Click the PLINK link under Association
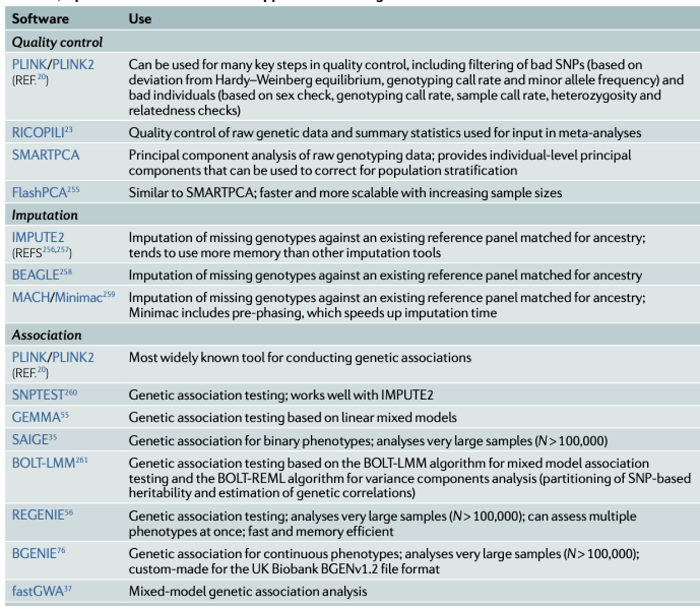Screen dimensions: 700x606 point(30,357)
